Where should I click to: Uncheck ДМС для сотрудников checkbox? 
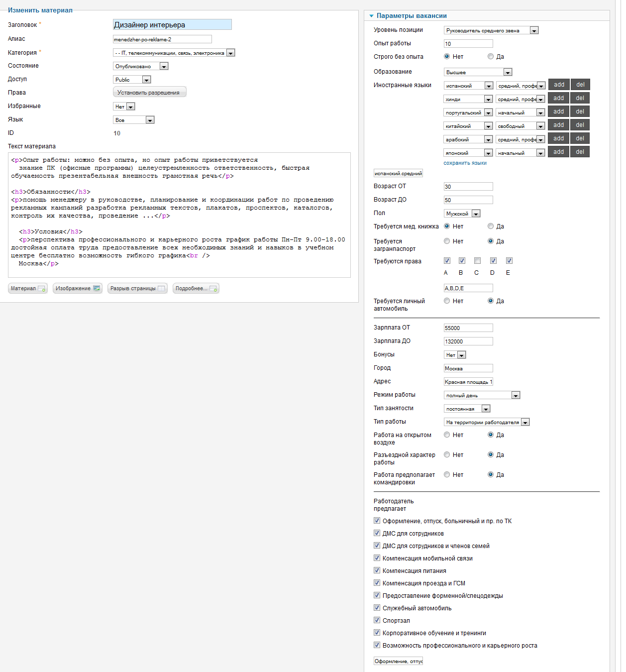click(377, 533)
